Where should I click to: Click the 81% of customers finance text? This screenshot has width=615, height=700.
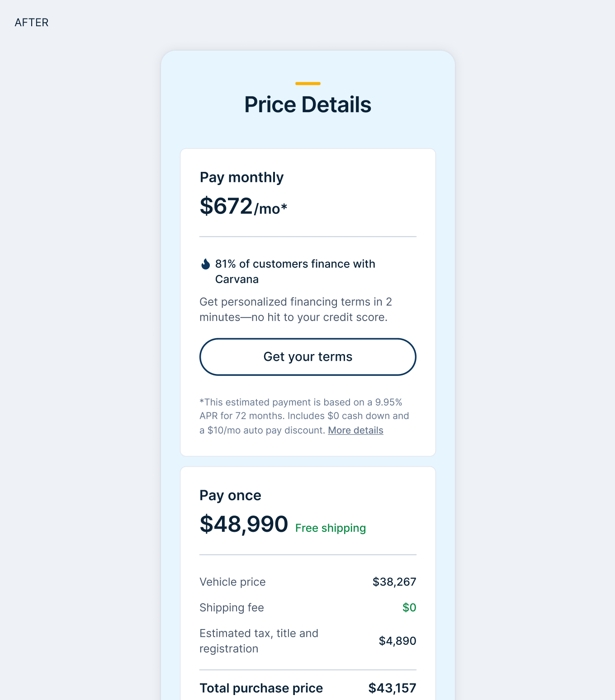(295, 271)
